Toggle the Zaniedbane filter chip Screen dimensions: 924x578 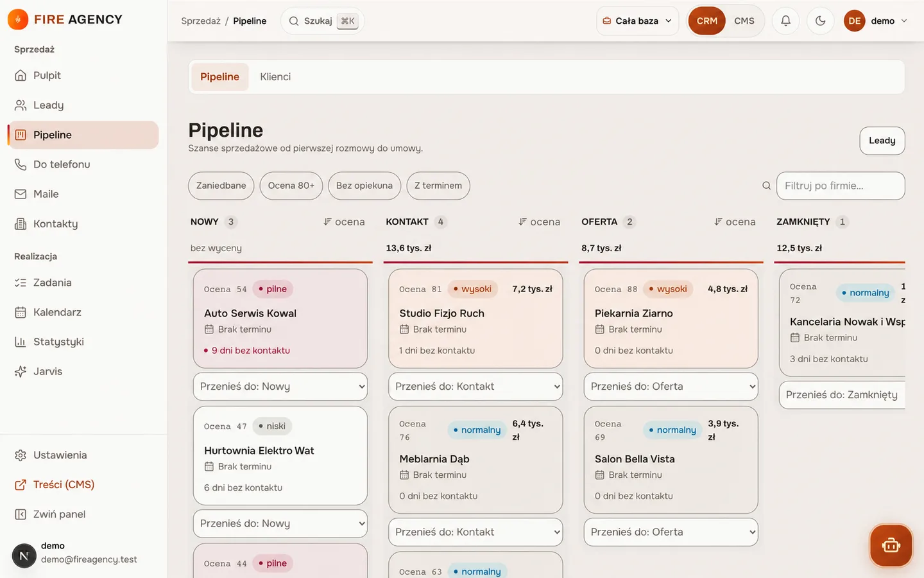click(221, 186)
